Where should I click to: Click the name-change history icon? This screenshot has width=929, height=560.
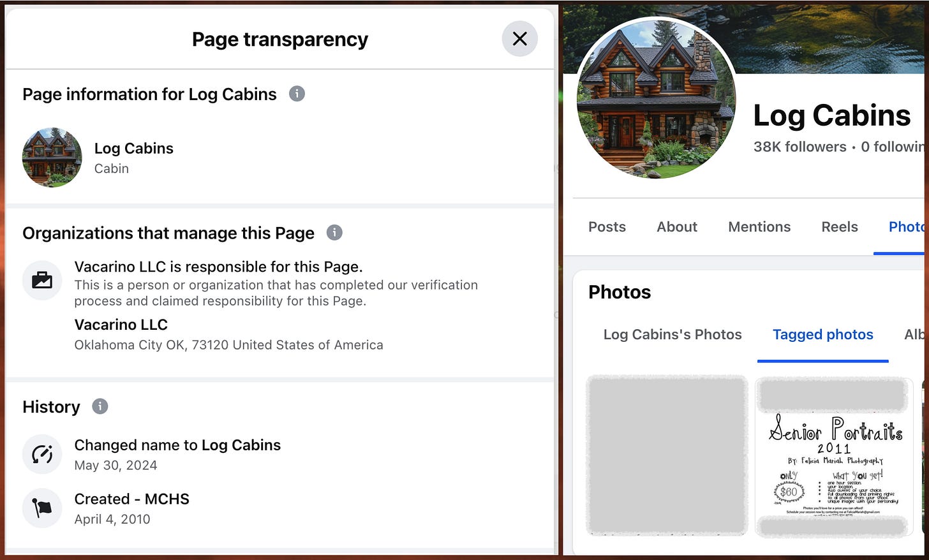(42, 454)
